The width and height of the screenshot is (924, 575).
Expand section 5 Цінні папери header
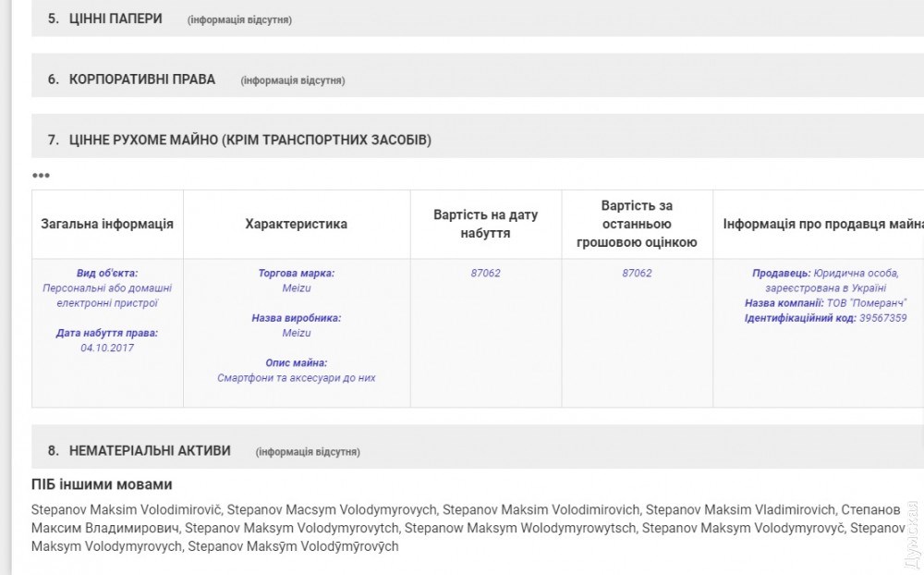(115, 18)
